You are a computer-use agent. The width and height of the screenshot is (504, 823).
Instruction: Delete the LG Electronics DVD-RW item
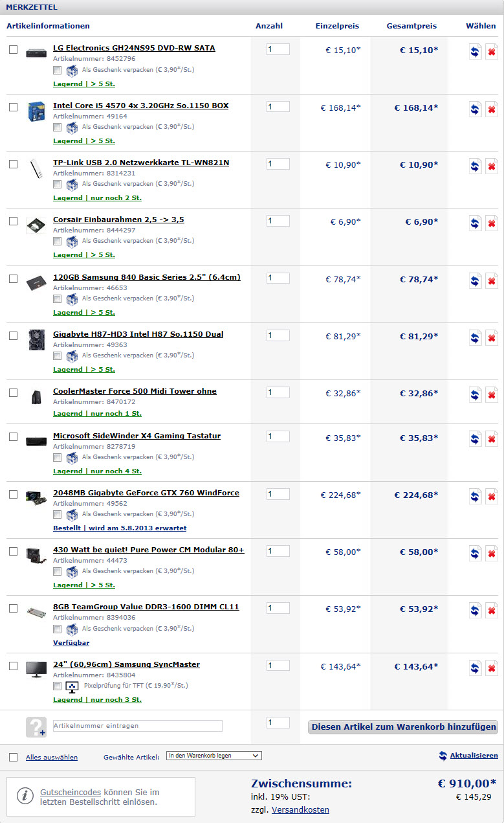tap(492, 52)
